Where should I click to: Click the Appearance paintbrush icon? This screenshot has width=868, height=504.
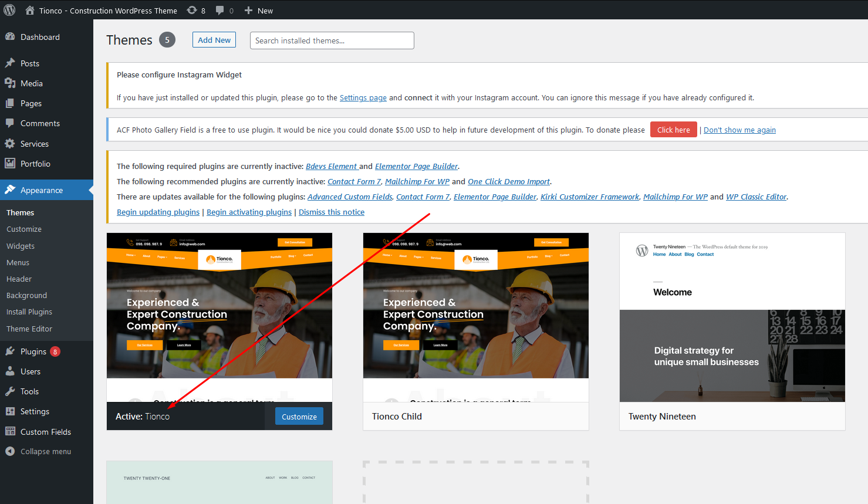coord(10,190)
